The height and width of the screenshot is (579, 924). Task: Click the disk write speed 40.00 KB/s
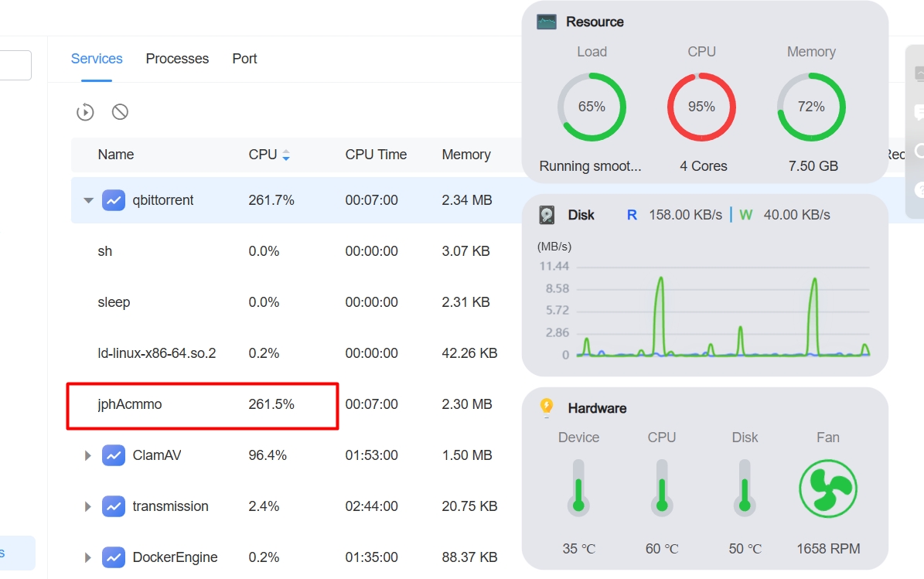tap(796, 215)
